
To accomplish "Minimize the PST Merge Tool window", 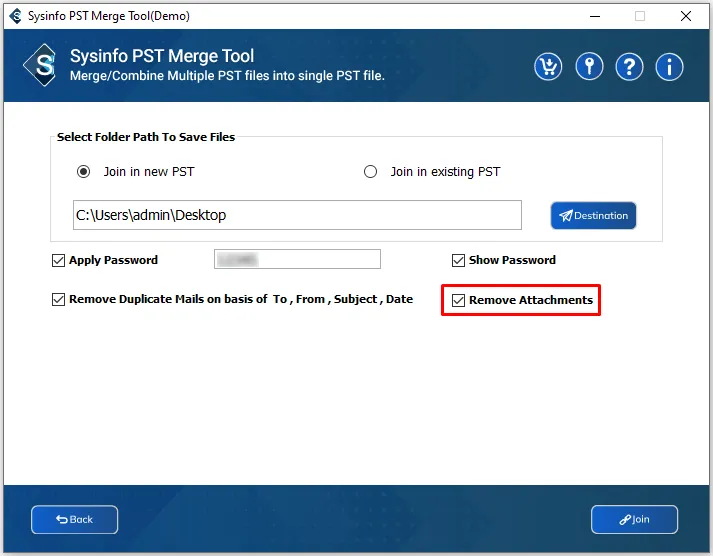I will point(595,16).
